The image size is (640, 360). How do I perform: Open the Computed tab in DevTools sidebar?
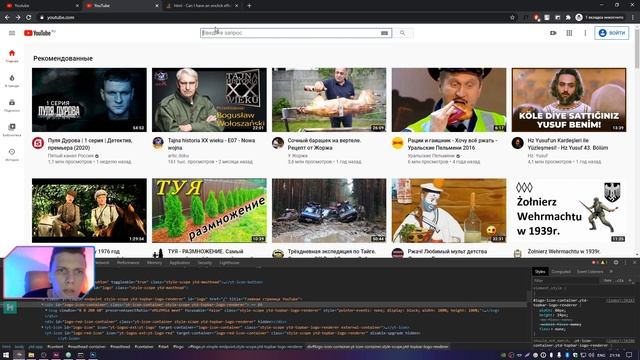[x=561, y=271]
